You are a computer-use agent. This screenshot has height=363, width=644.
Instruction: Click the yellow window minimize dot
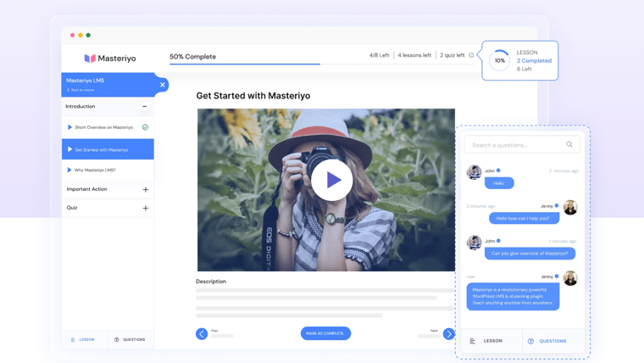pos(80,36)
